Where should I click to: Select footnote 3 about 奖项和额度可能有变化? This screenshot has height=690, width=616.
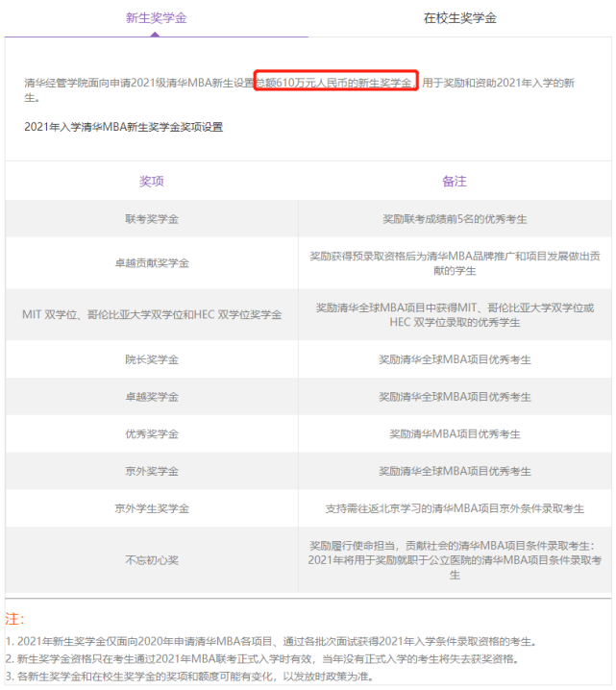[189, 677]
